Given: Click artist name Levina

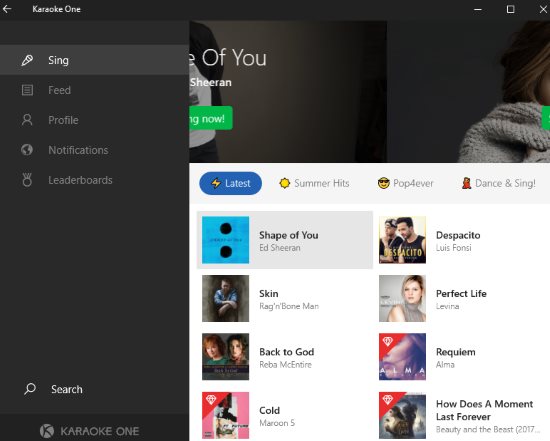Looking at the screenshot, I should [447, 306].
